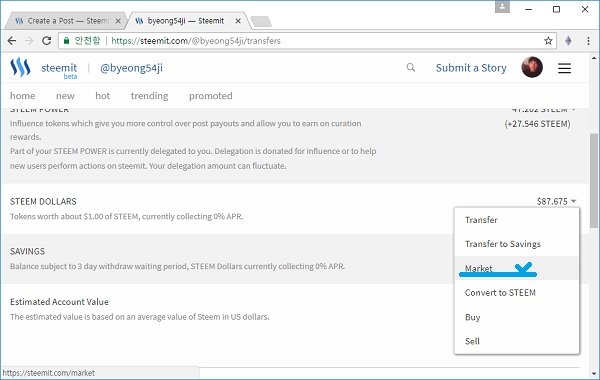Go to the home feed
This screenshot has height=380, width=600.
coord(23,96)
